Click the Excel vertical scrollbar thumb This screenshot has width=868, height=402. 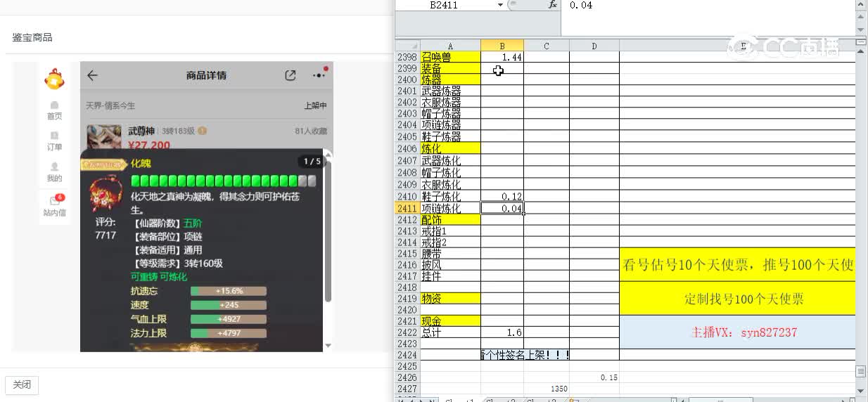tap(862, 370)
